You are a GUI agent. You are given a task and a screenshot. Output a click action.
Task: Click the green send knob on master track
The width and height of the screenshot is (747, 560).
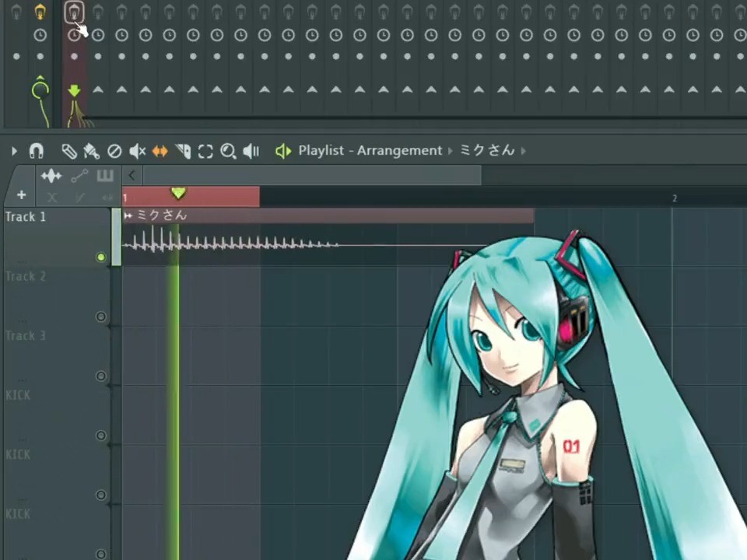point(40,89)
